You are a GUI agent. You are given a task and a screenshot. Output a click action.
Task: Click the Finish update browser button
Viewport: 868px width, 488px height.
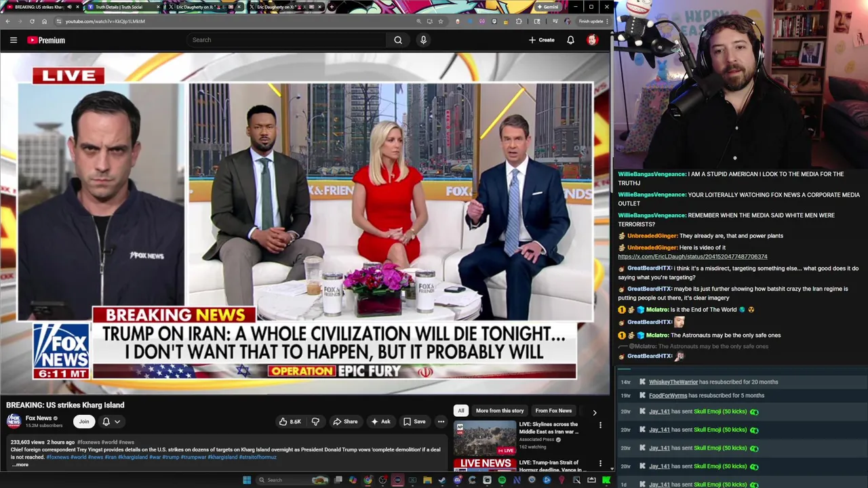[x=591, y=21]
